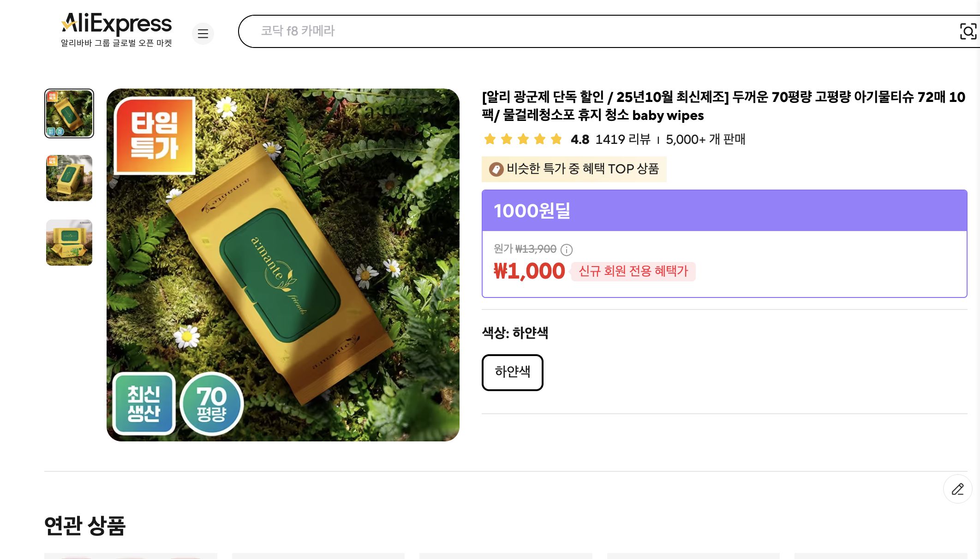Image resolution: width=980 pixels, height=559 pixels.
Task: Expand the third gallery thumbnail preview
Action: (69, 243)
